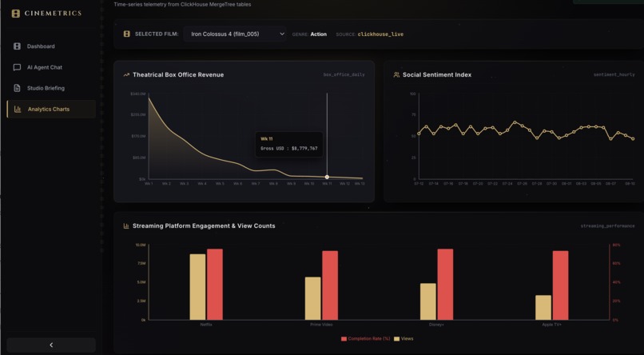Click the clickhouse_live source value
The image size is (644, 355).
380,34
